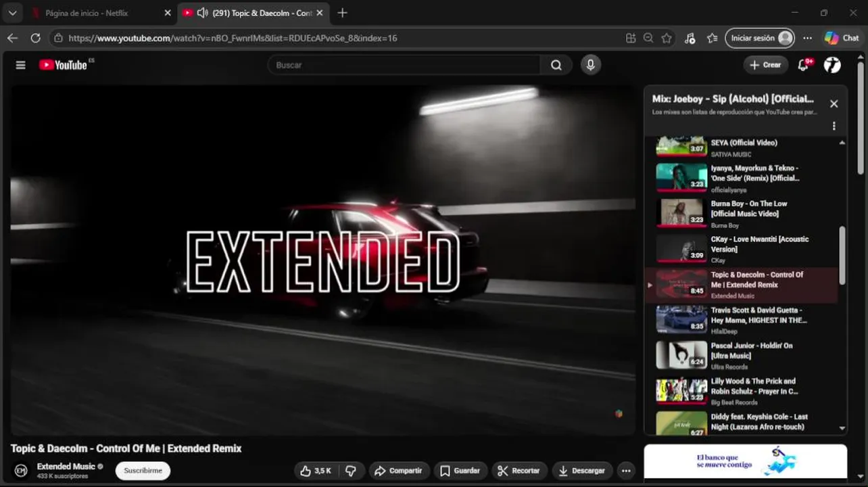Open the Mix playlist options menu
Screen dimensions: 868x487
(x=834, y=126)
